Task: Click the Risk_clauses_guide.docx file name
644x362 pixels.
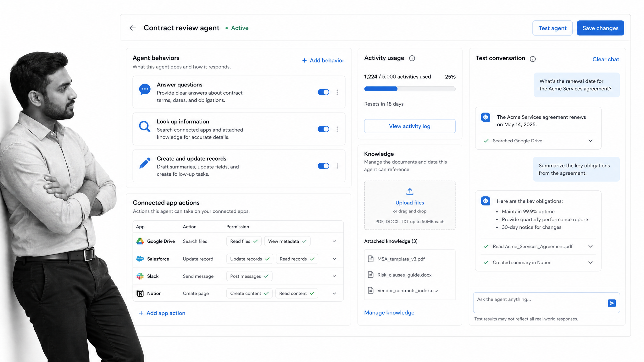Action: [404, 275]
